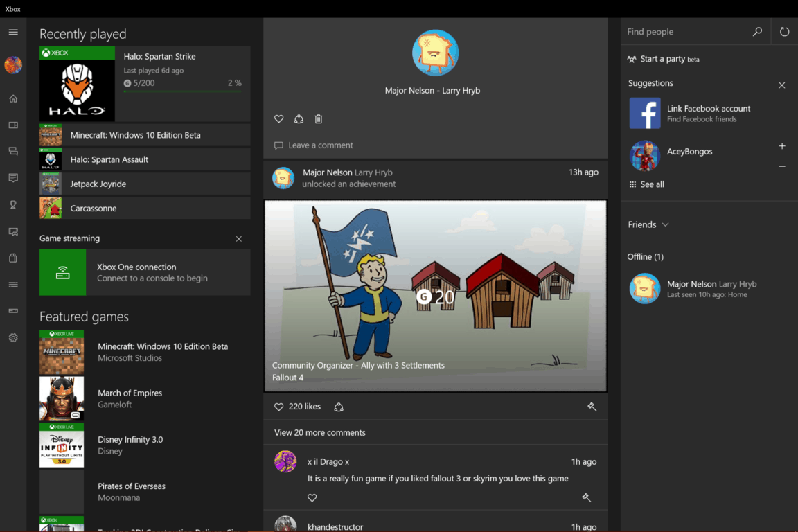Open Major Nelson in the Offline friends list
Image resolution: width=798 pixels, height=532 pixels.
click(x=709, y=289)
